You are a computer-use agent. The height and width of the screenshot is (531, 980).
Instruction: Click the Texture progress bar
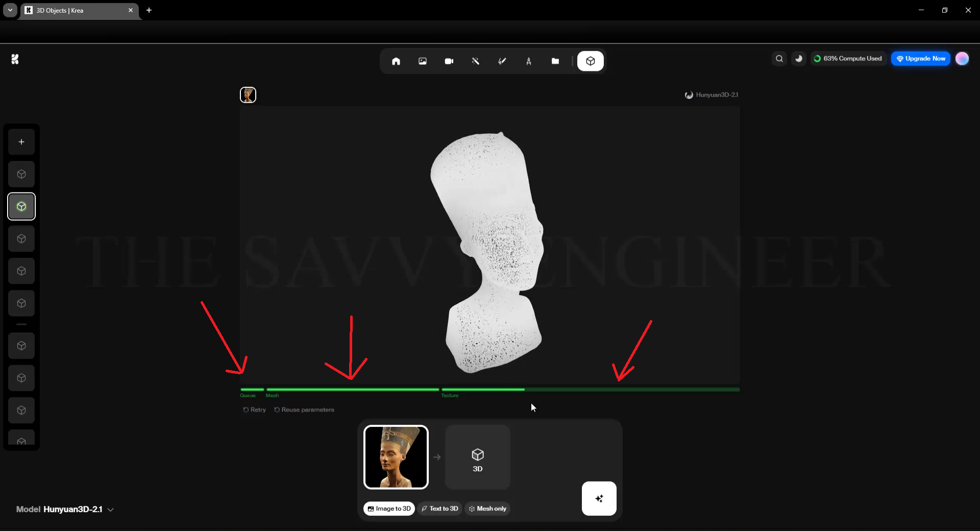coord(590,390)
